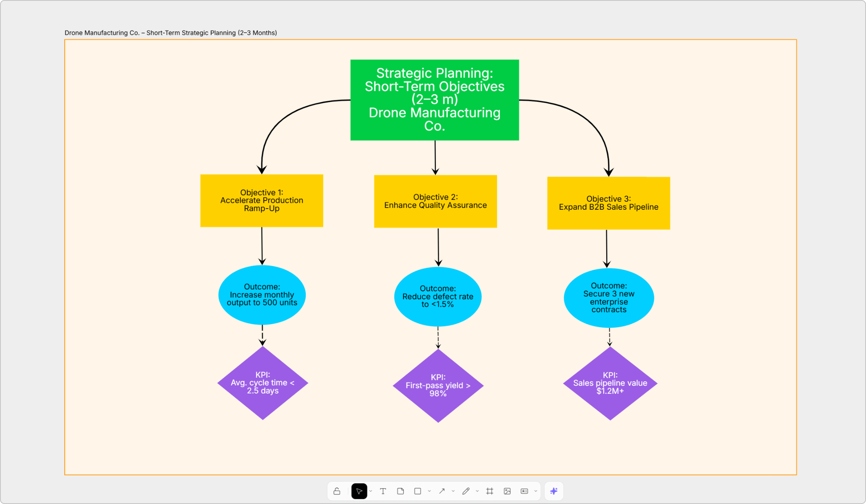Select the pencil drawing tool
Image resolution: width=866 pixels, height=504 pixels.
466,491
